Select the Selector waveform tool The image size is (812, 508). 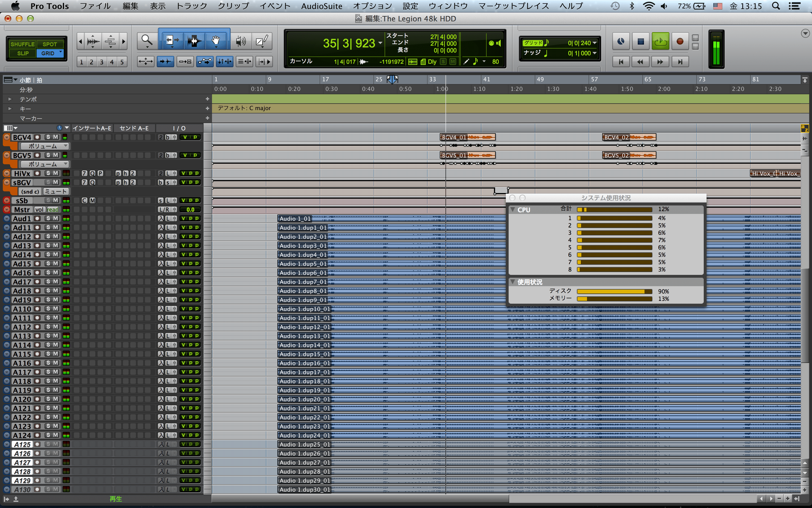tap(194, 41)
